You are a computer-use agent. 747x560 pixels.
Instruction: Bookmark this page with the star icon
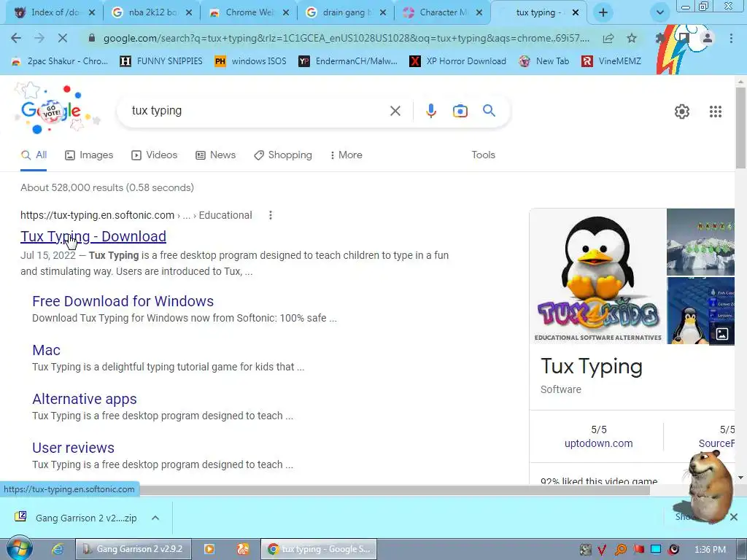[x=632, y=38]
